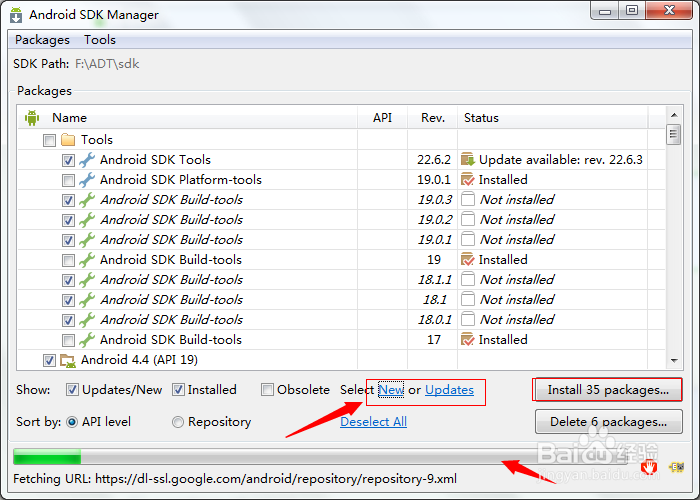Click scrollbar up arrow
This screenshot has height=500, width=700.
pyautogui.click(x=674, y=115)
